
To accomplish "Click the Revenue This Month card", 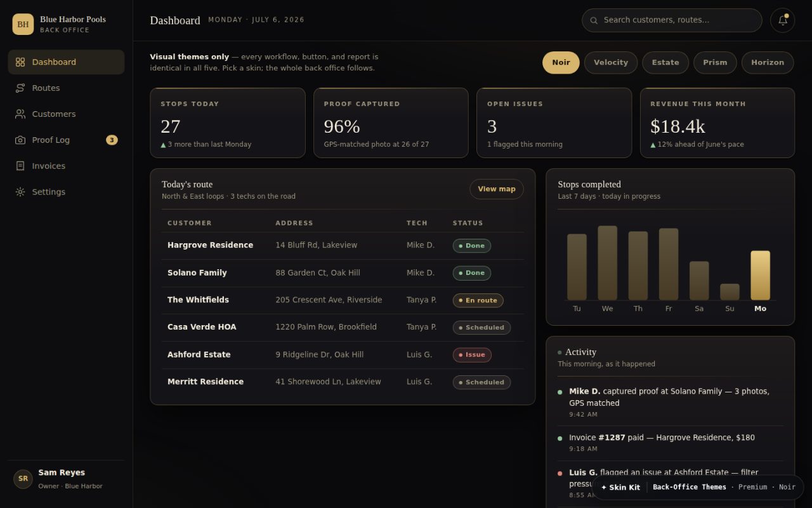I will point(717,123).
